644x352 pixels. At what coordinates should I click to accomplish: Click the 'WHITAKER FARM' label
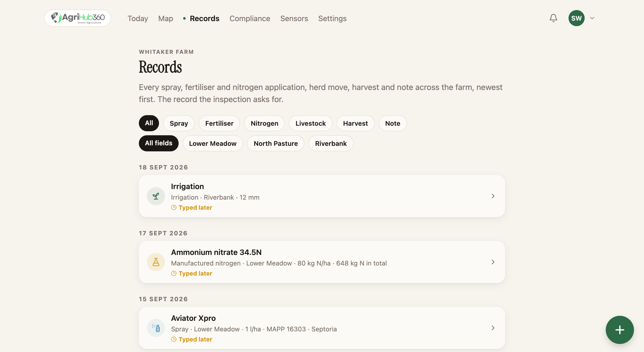pos(166,52)
